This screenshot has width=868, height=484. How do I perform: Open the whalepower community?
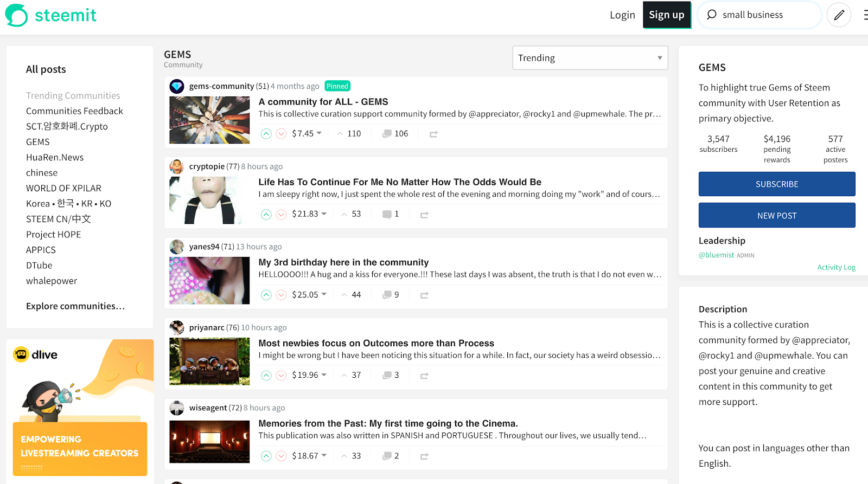click(x=52, y=281)
